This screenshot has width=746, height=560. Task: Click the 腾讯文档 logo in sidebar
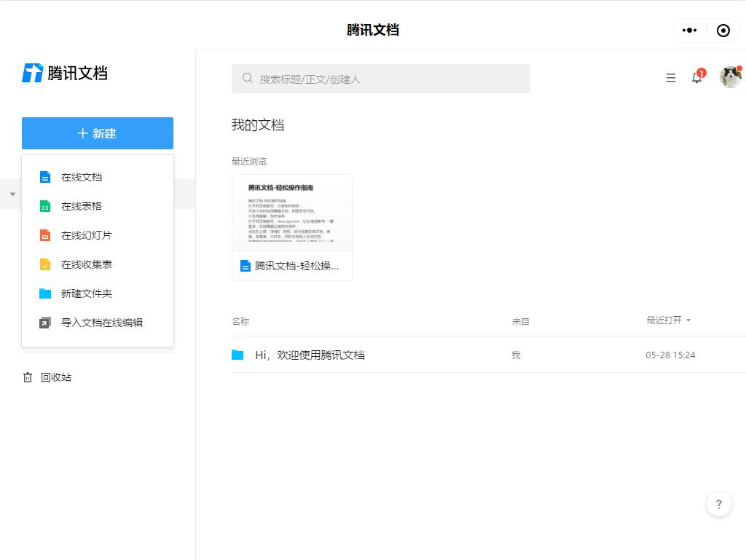(x=65, y=73)
